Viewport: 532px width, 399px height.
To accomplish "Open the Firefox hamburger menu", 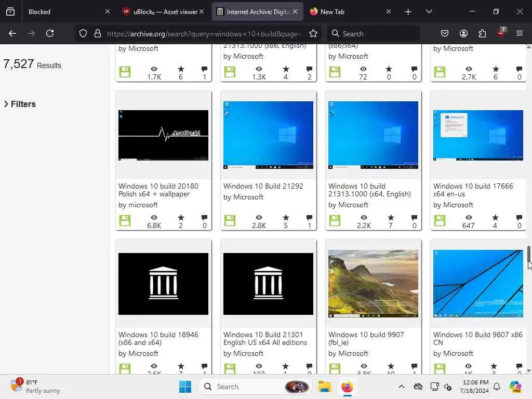I will coord(520,33).
